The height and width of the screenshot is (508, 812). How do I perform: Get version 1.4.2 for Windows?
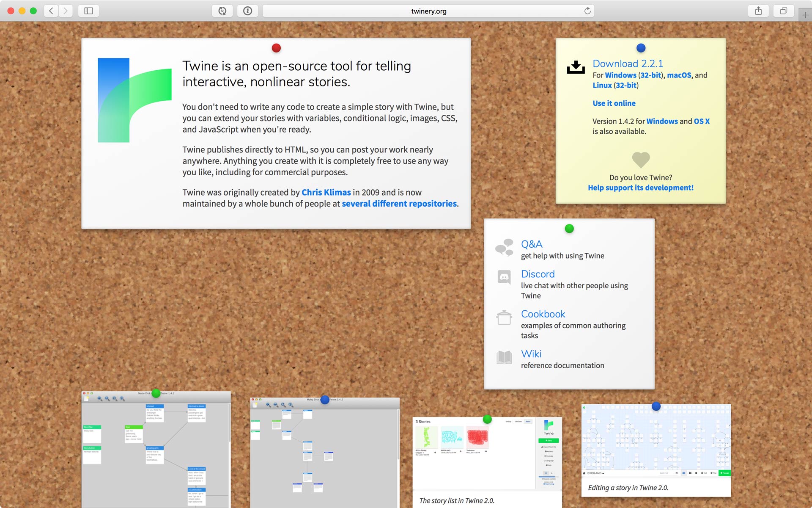(x=662, y=121)
